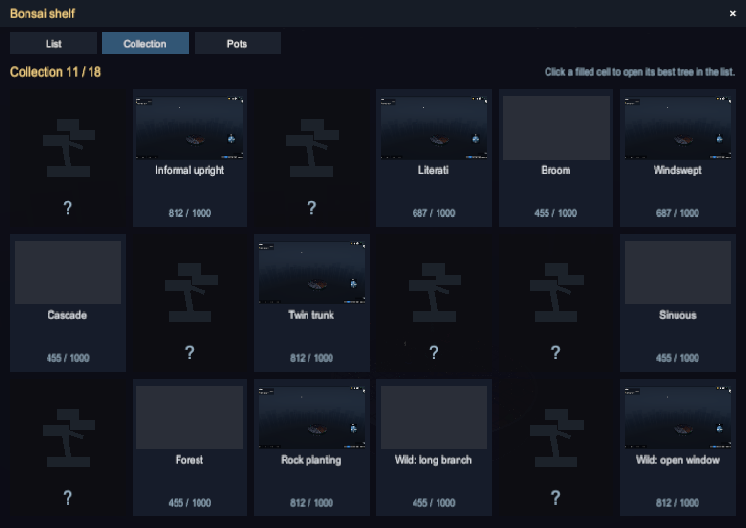Click Twin trunk's 812 / 1000 score
This screenshot has height=528, width=746.
pos(312,358)
